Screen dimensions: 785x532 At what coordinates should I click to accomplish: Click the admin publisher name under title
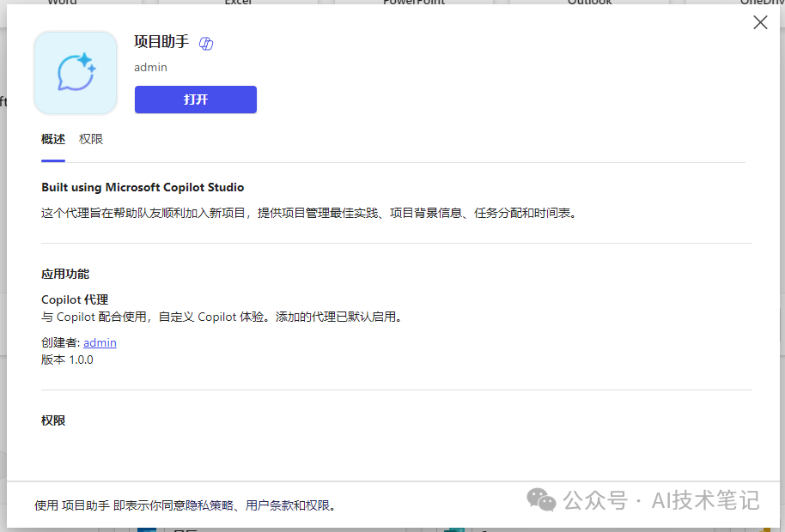pyautogui.click(x=150, y=68)
